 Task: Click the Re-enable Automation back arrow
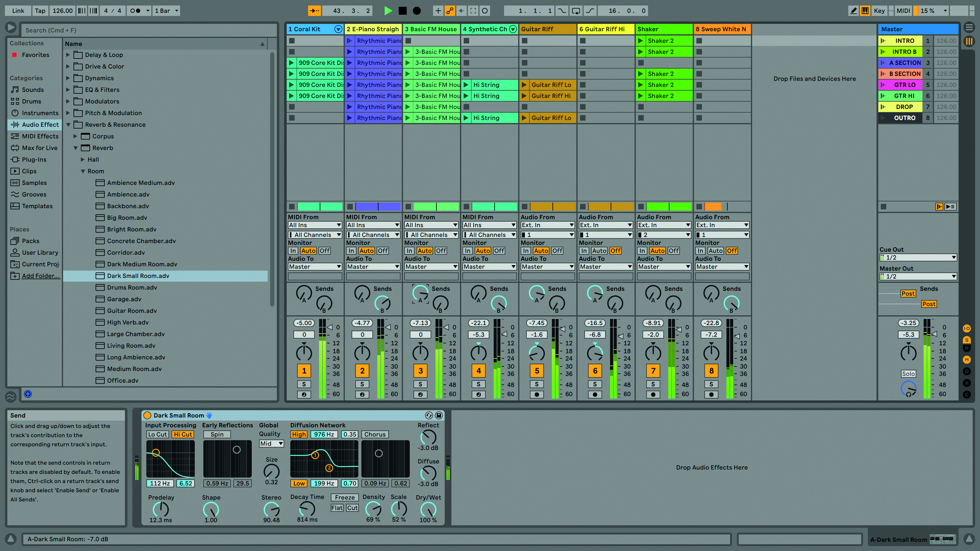point(462,11)
